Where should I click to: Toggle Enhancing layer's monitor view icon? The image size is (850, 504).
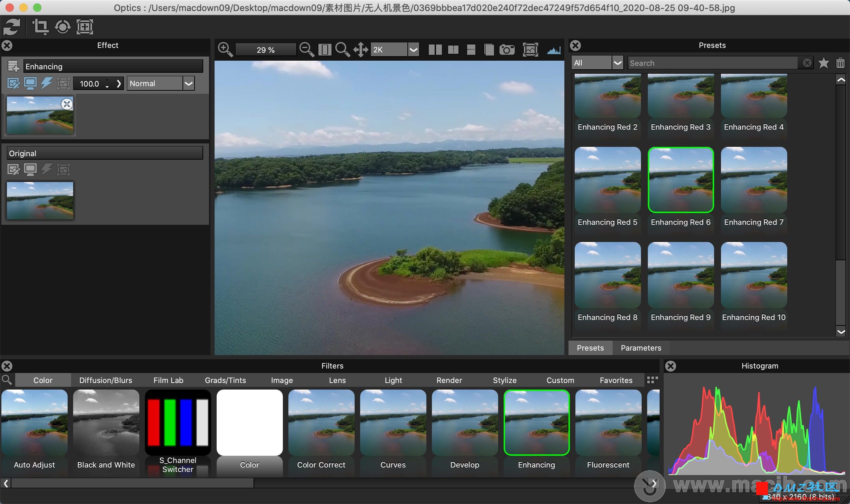pyautogui.click(x=30, y=83)
